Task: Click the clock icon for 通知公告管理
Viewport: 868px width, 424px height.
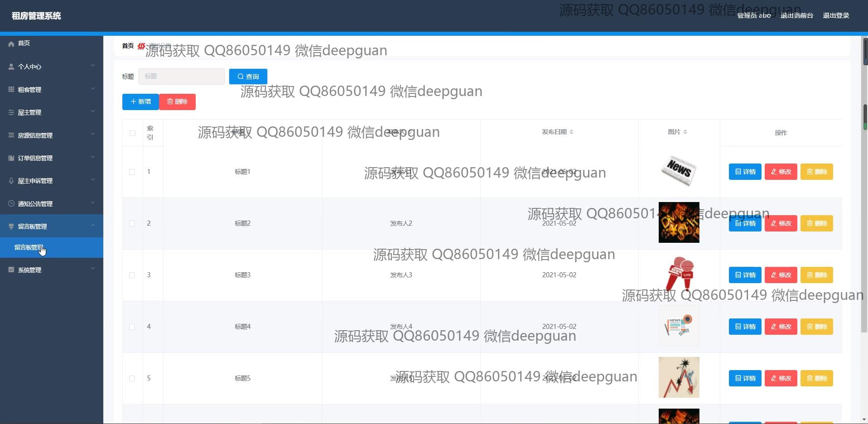Action: point(11,204)
